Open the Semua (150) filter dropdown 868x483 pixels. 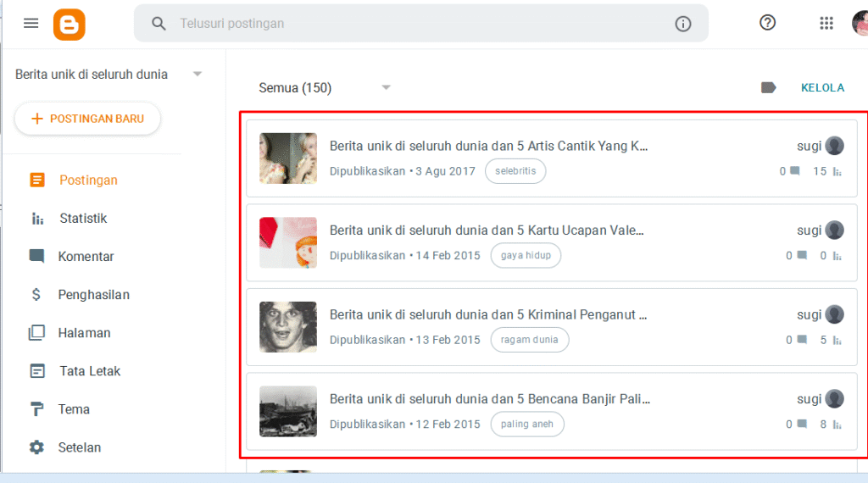coord(325,87)
